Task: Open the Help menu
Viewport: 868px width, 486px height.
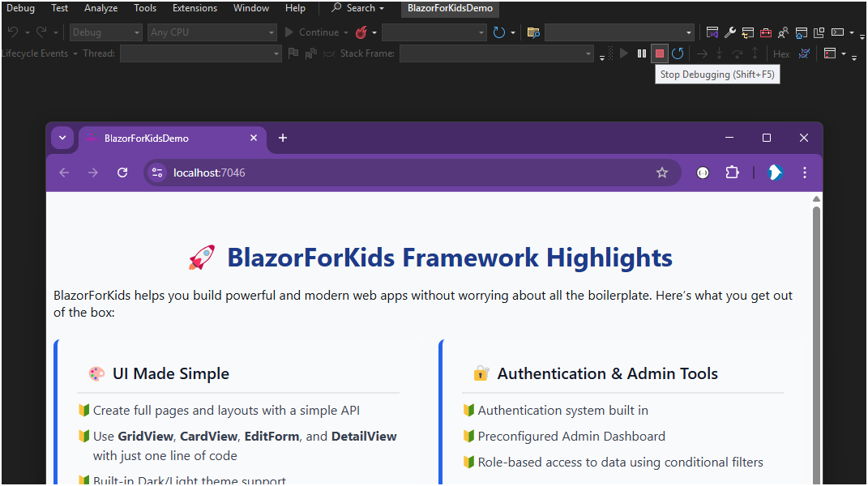Action: 295,8
